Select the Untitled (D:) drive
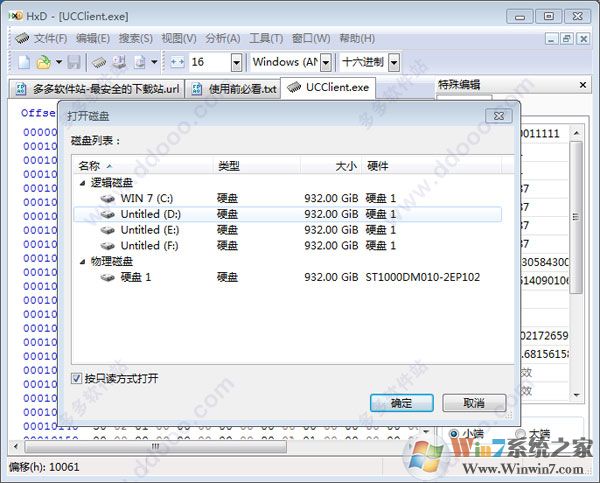Image resolution: width=600 pixels, height=483 pixels. click(287, 214)
